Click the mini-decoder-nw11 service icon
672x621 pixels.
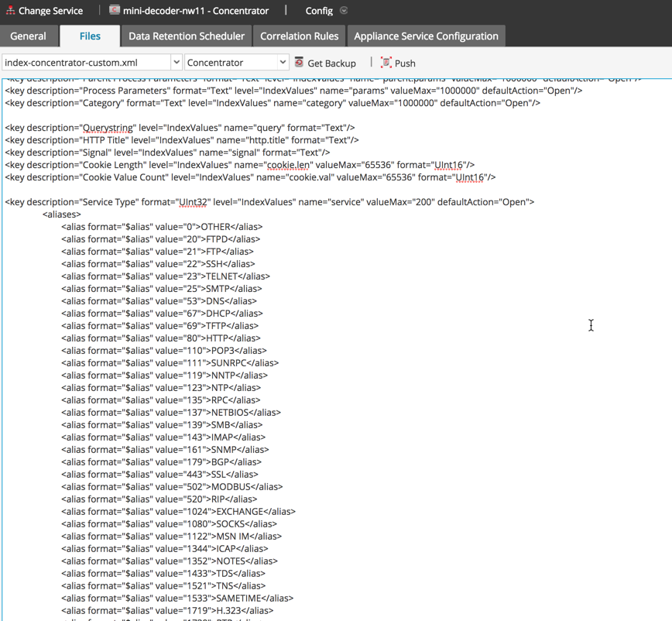(115, 11)
